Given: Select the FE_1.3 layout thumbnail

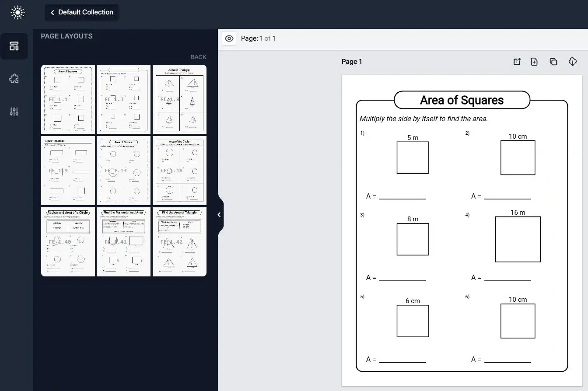Looking at the screenshot, I should [123, 99].
